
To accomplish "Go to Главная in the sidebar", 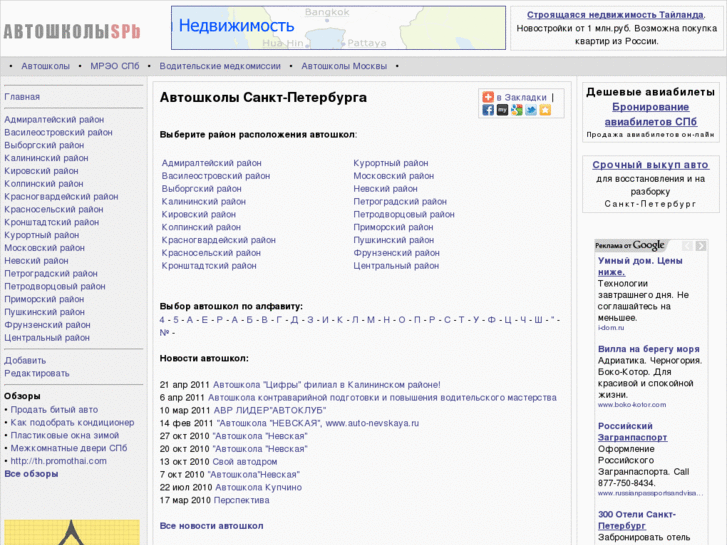I will coord(22,96).
